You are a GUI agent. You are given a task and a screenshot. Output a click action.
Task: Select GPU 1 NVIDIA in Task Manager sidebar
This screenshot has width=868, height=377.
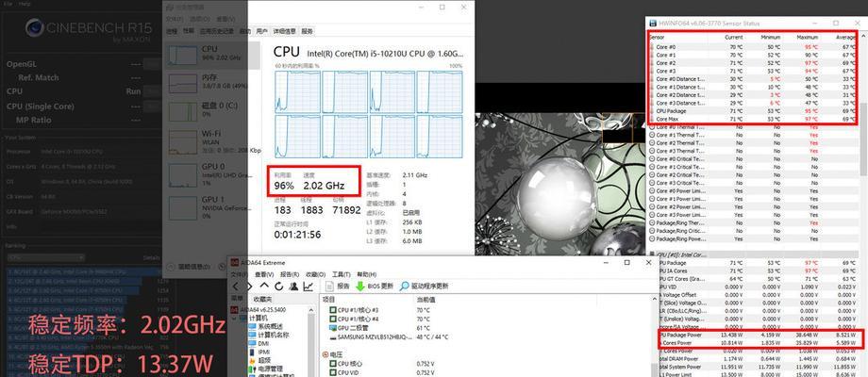click(213, 206)
